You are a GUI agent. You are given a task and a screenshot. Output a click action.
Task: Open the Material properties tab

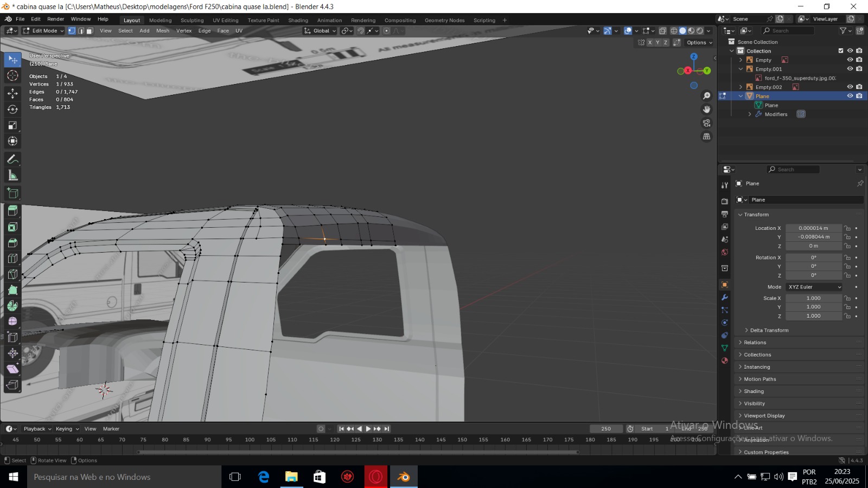724,361
